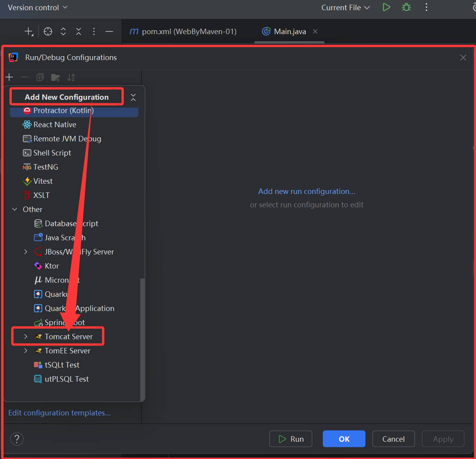Select the Quarkus configuration type
This screenshot has height=459, width=476.
point(74,294)
